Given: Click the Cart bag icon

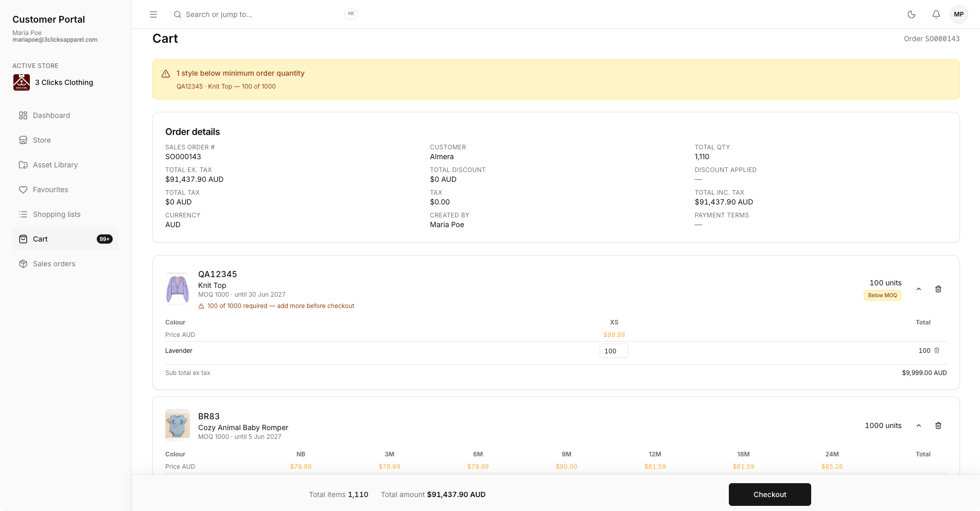Looking at the screenshot, I should click(x=23, y=239).
